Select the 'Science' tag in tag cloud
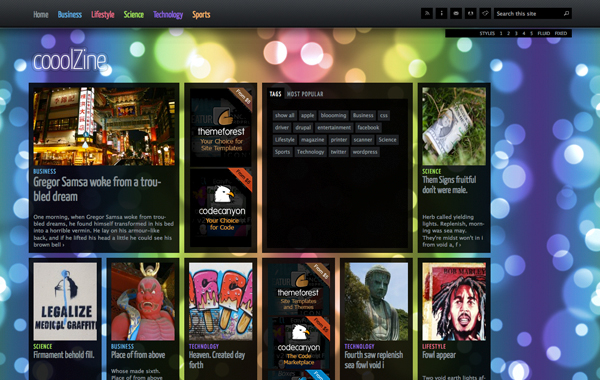 (387, 140)
